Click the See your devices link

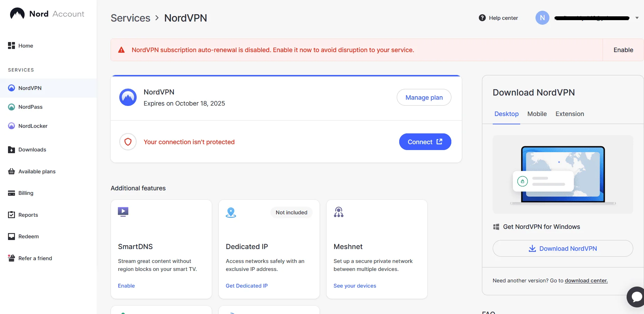coord(355,286)
